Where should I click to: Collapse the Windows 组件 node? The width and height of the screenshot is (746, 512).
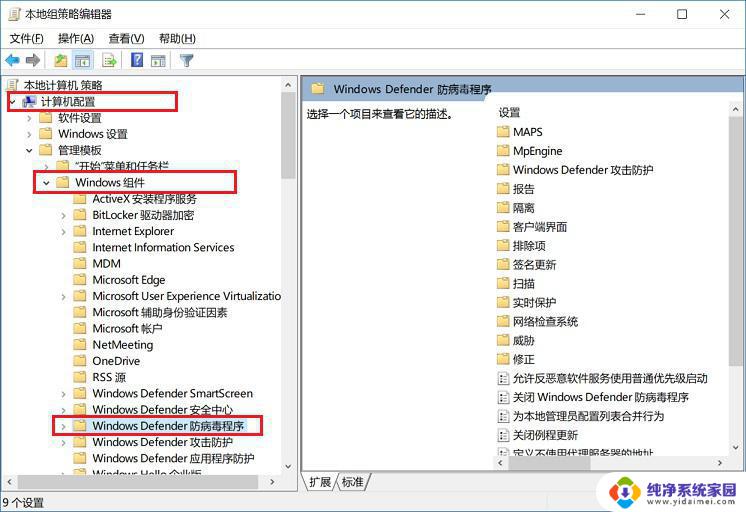coord(46,183)
